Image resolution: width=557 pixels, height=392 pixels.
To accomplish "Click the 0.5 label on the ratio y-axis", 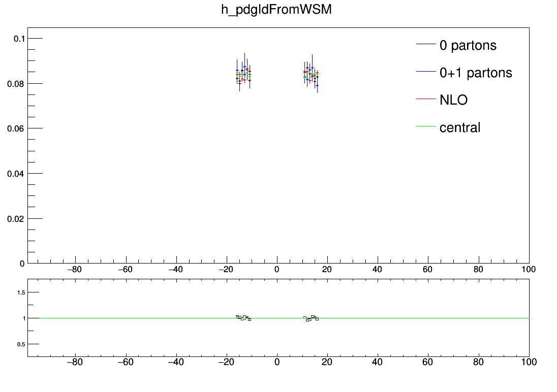I will (x=21, y=344).
